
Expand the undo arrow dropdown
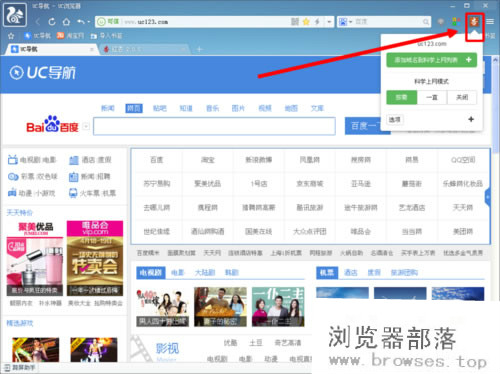click(x=89, y=22)
